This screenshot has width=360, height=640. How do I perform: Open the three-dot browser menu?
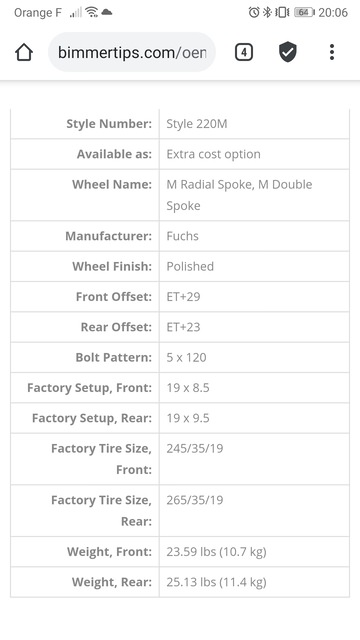point(332,52)
